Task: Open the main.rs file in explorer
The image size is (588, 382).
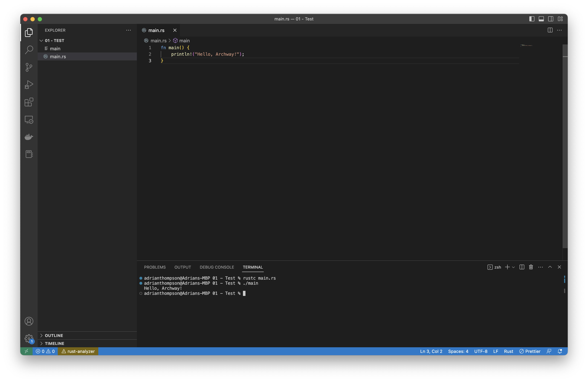Action: click(58, 56)
